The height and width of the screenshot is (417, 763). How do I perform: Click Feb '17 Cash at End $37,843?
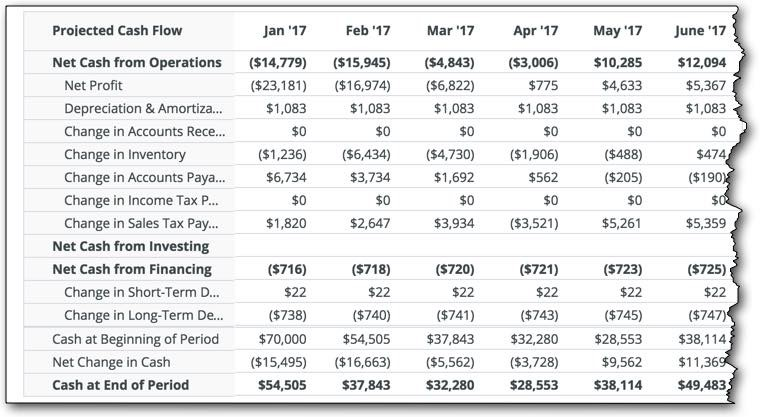pyautogui.click(x=366, y=385)
